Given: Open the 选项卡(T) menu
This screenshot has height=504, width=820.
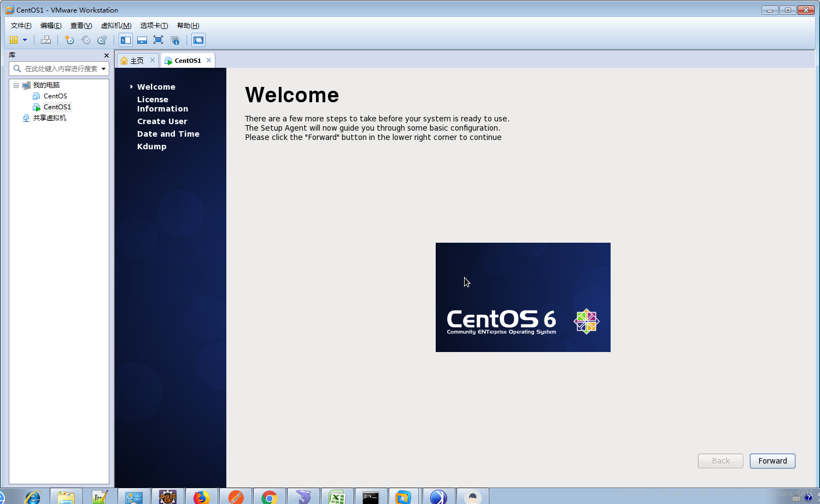Looking at the screenshot, I should [154, 26].
